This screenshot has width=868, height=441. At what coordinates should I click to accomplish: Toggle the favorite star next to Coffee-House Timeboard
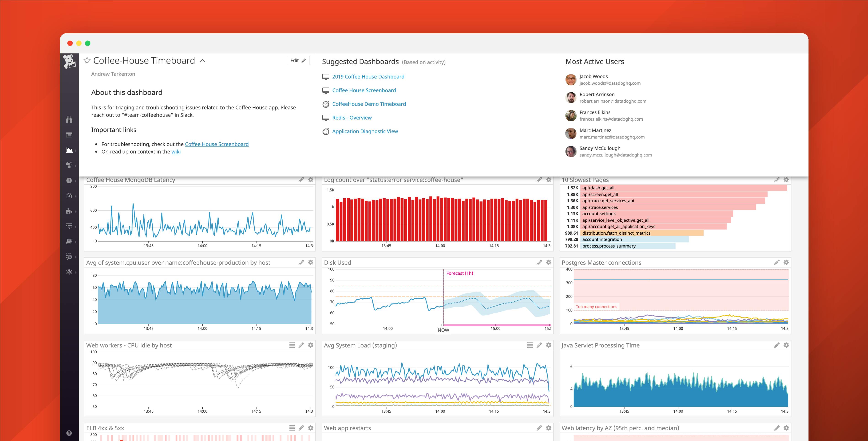coord(87,60)
